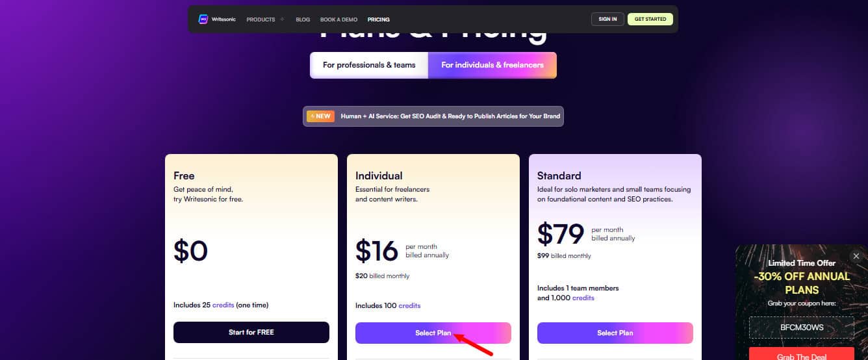
Task: Select the Individual plan
Action: [x=433, y=333]
